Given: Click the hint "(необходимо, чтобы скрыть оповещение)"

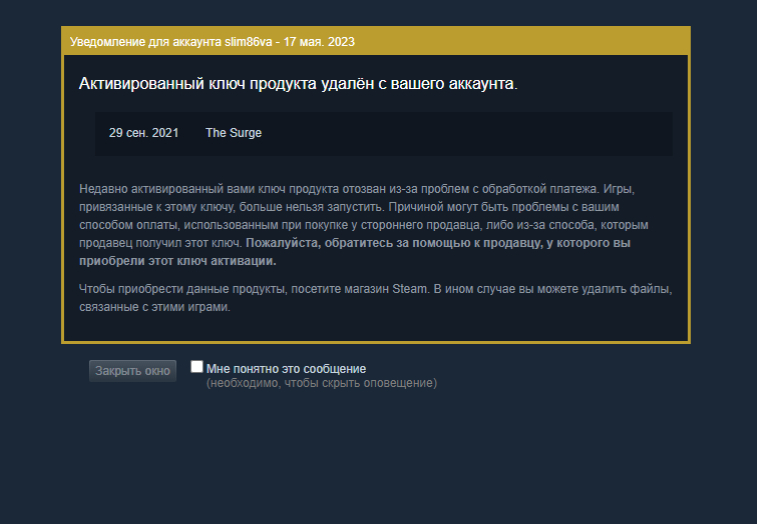Looking at the screenshot, I should [x=322, y=383].
